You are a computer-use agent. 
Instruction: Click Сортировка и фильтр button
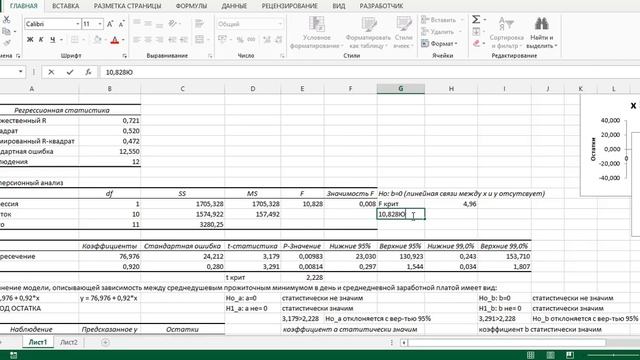pyautogui.click(x=506, y=33)
